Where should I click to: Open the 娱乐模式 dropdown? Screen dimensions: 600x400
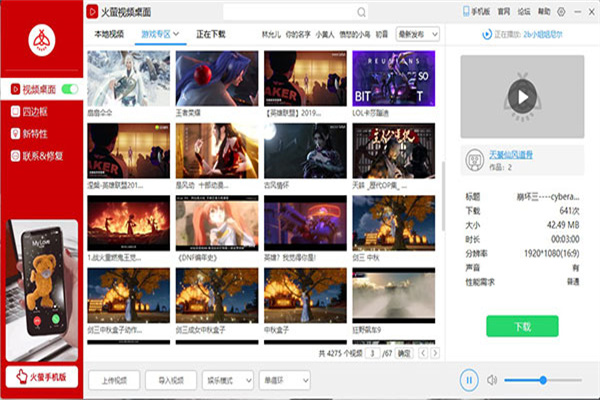point(228,380)
